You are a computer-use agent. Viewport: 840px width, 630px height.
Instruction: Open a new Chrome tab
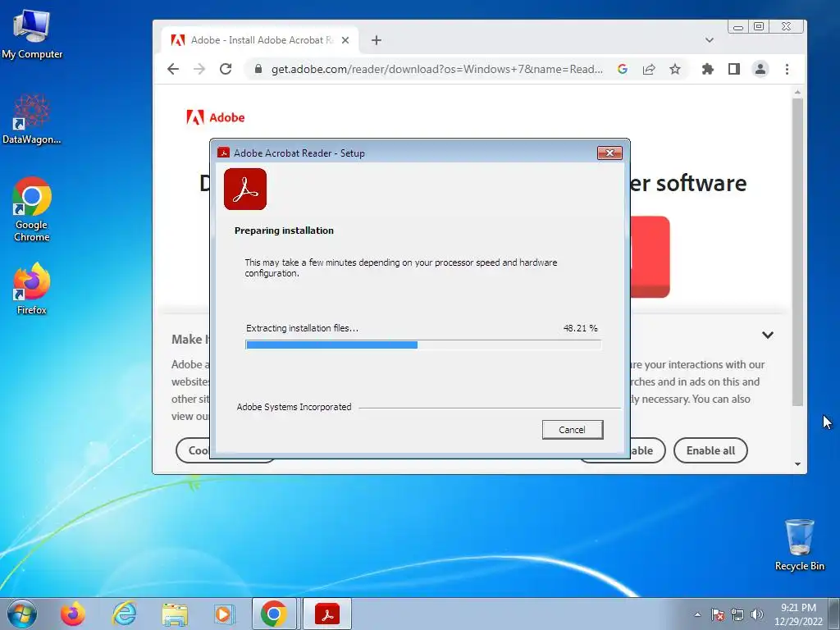[x=377, y=40]
